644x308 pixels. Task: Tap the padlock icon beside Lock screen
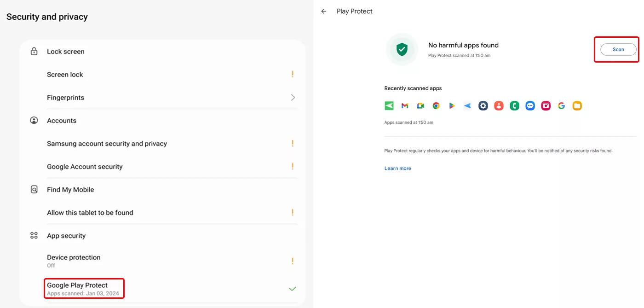point(34,51)
